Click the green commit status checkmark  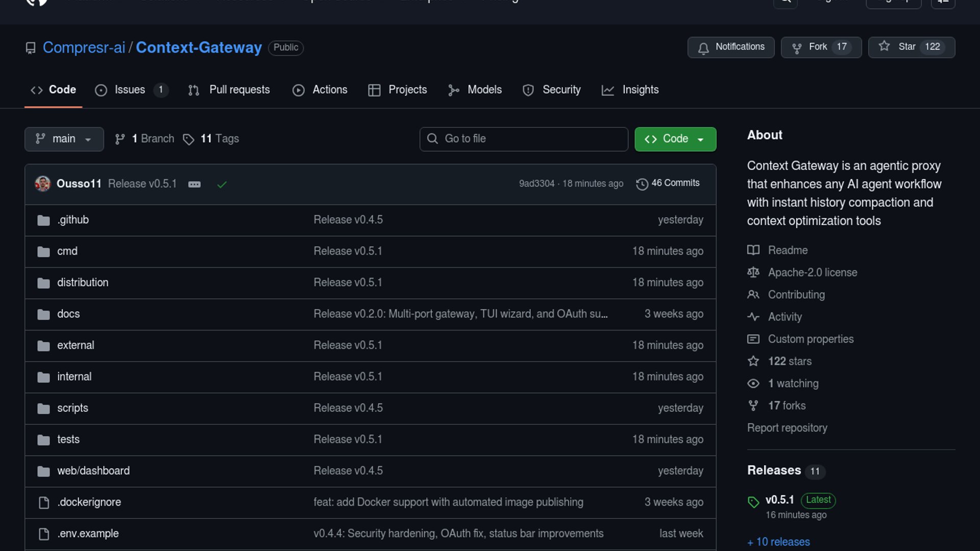click(222, 184)
